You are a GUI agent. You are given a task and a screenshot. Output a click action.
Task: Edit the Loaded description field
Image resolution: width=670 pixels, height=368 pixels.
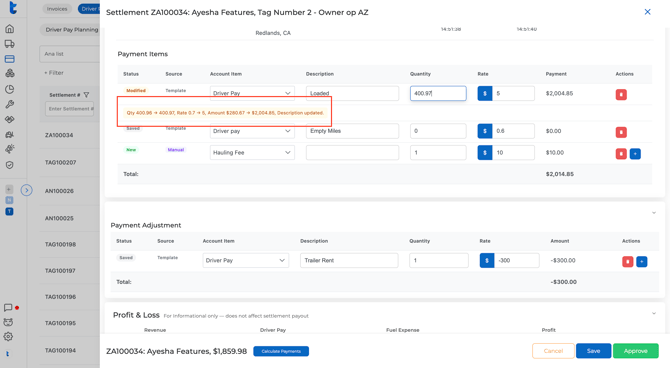pos(352,93)
